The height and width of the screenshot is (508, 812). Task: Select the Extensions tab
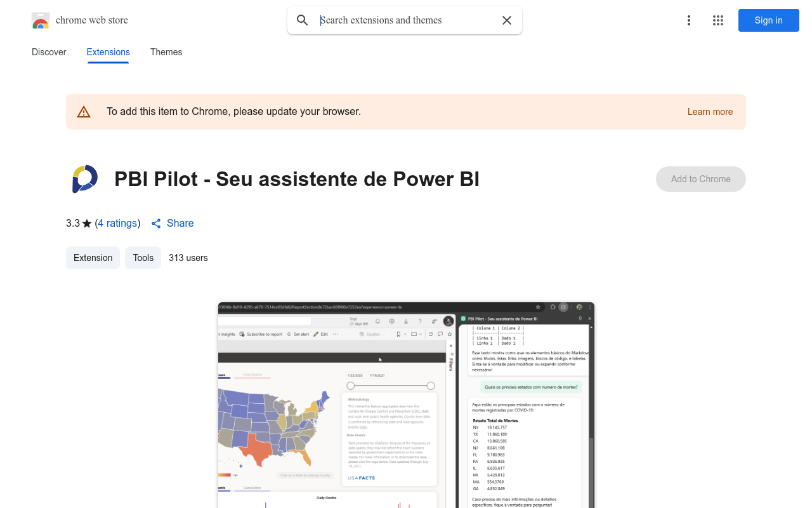coord(108,52)
